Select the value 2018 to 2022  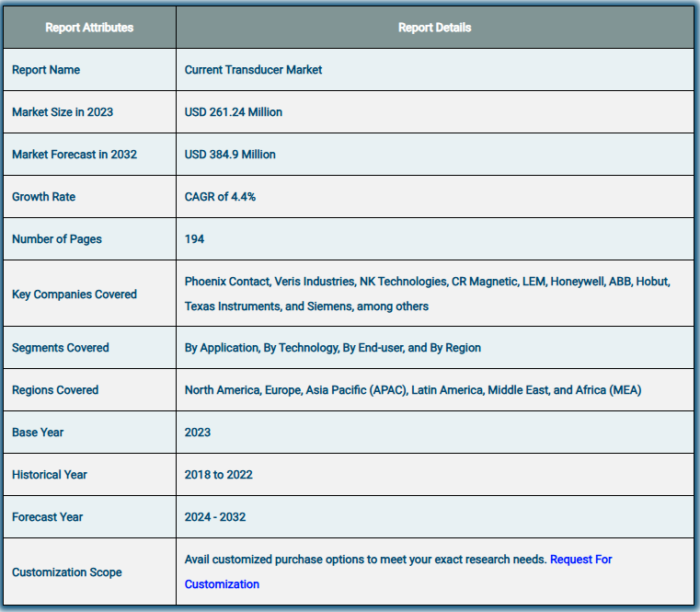pos(218,474)
